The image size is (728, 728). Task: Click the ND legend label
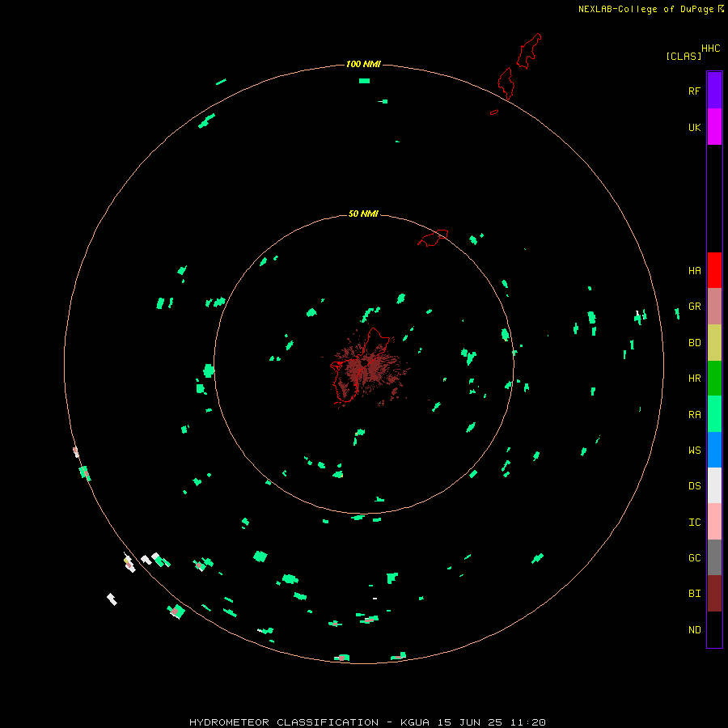(x=695, y=630)
